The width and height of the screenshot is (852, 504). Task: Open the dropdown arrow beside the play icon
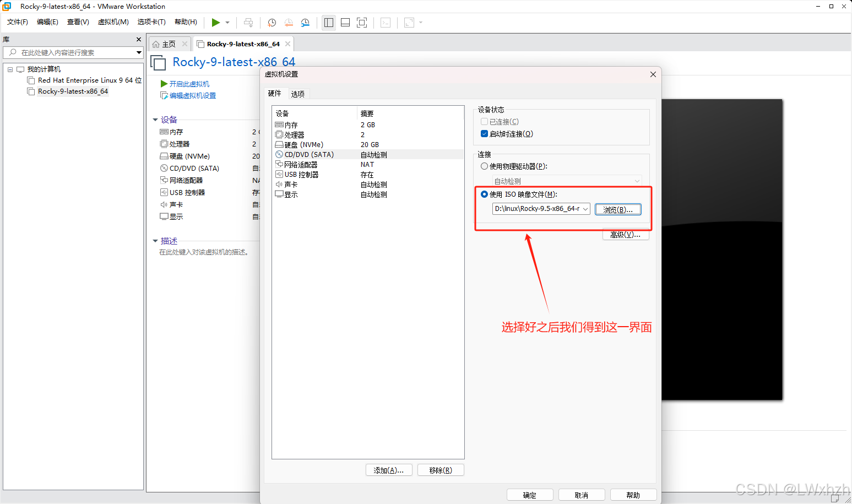click(227, 23)
